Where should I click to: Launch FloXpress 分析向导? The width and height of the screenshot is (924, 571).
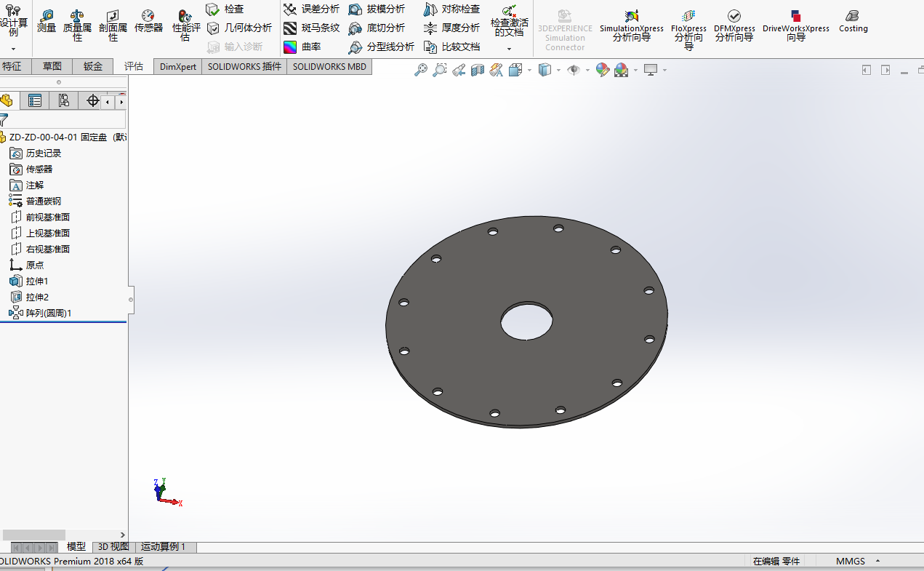(x=688, y=29)
